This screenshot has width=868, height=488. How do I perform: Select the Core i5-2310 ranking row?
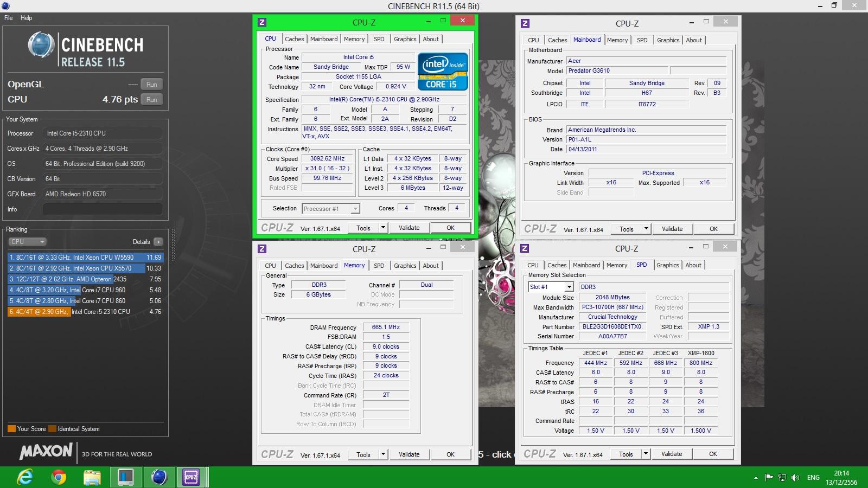(x=85, y=312)
